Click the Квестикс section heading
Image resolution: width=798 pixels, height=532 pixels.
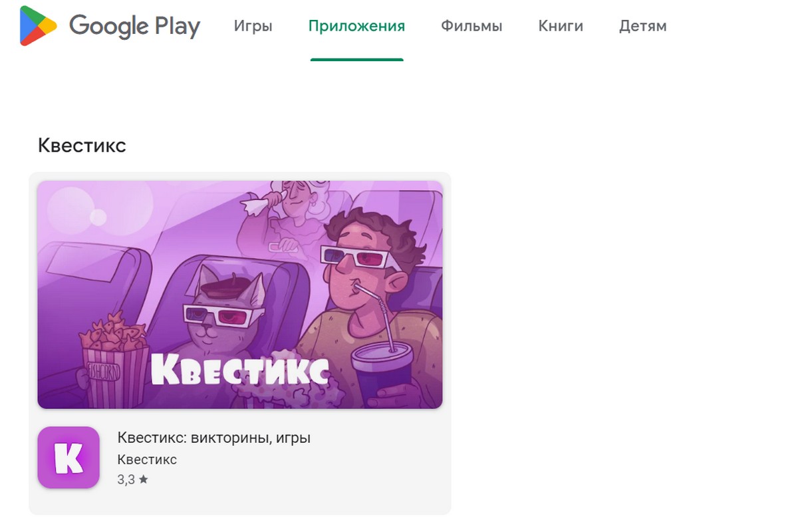pos(82,145)
